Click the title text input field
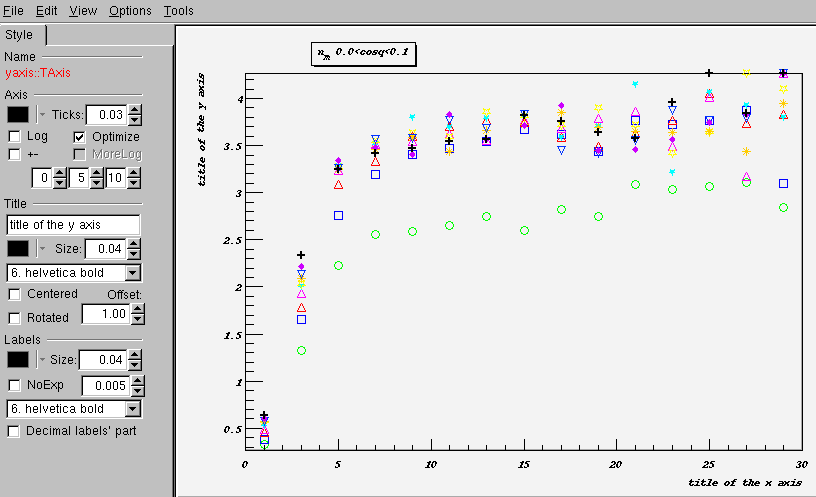Screen dimensions: 816x497 [x=73, y=225]
